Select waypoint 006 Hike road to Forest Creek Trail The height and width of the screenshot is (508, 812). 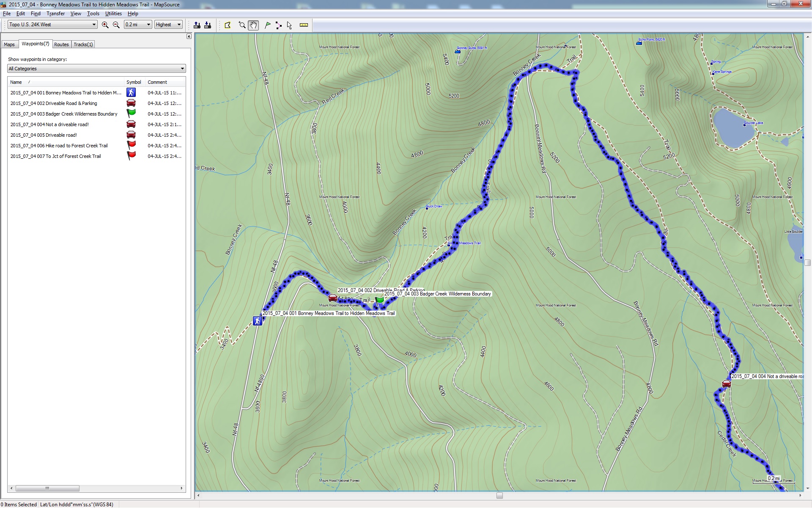[96, 146]
